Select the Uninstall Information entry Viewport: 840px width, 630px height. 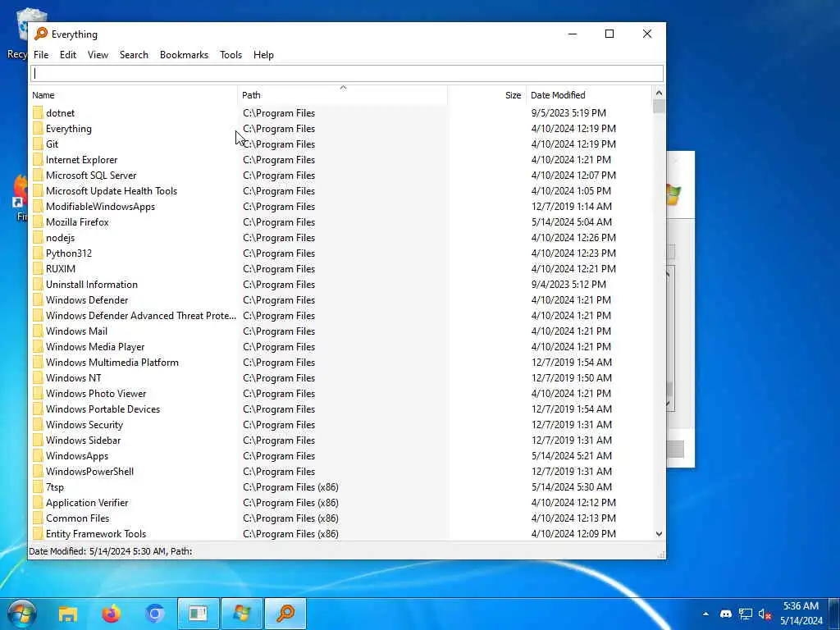[x=92, y=285]
